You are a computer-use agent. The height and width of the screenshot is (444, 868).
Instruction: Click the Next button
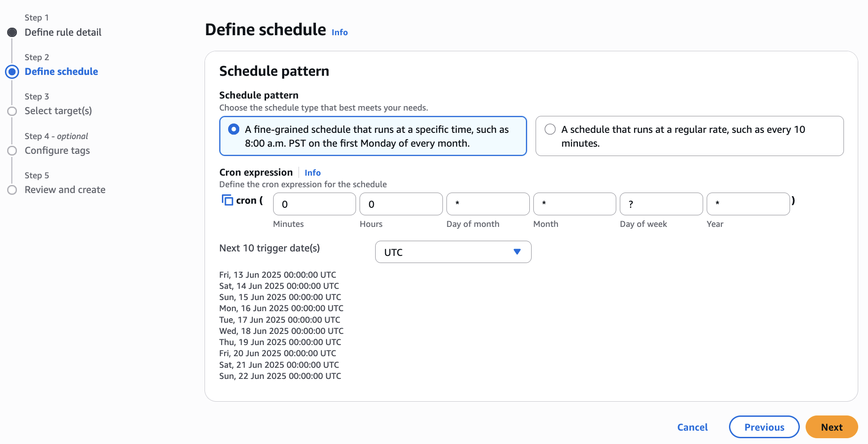[x=831, y=427]
